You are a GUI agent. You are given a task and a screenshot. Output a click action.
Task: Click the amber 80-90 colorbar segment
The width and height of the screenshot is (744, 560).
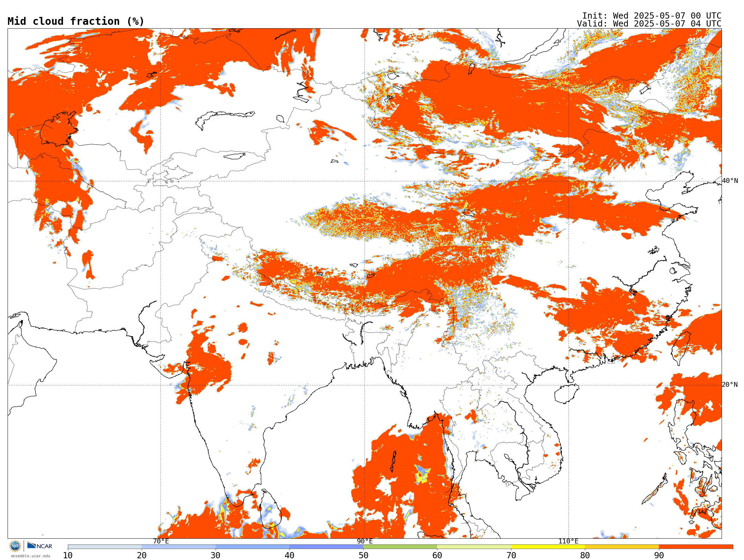pyautogui.click(x=622, y=547)
